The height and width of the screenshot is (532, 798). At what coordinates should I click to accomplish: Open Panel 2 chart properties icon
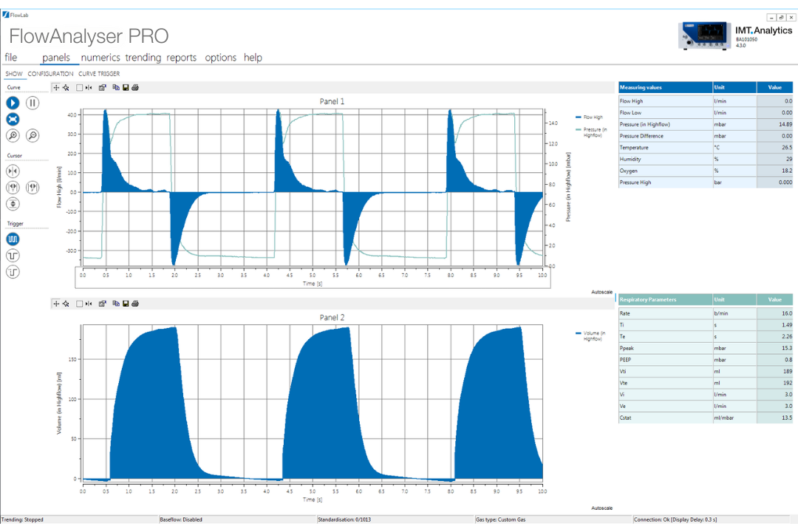pyautogui.click(x=103, y=304)
